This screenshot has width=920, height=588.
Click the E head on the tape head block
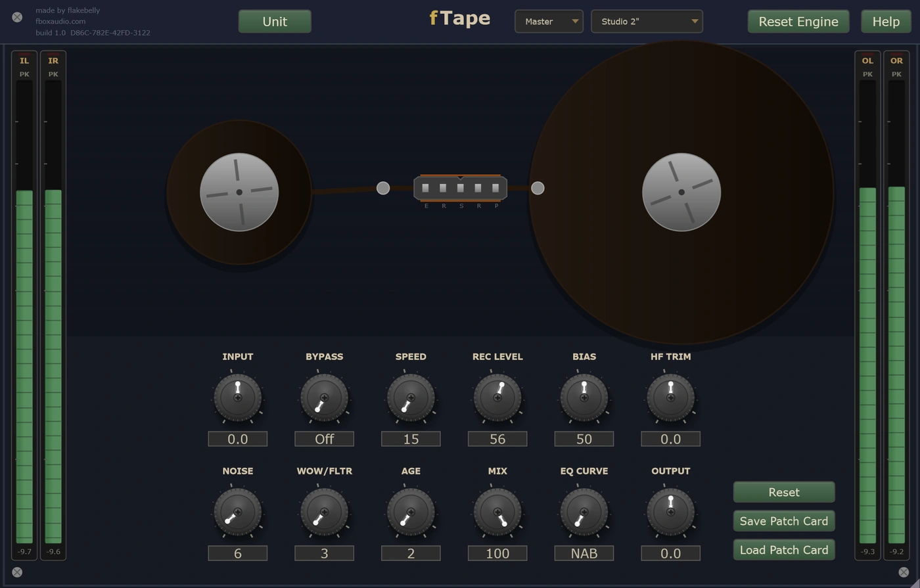click(426, 189)
